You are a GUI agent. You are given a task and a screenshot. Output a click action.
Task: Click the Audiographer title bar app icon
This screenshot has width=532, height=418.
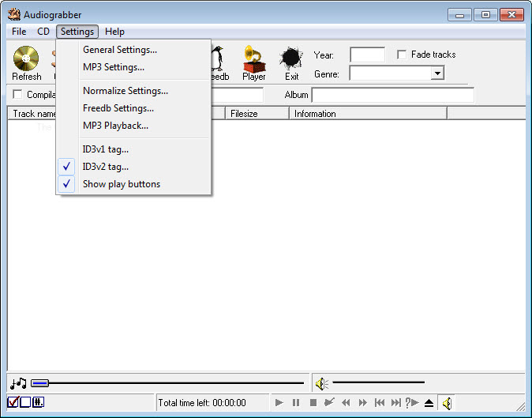click(14, 14)
